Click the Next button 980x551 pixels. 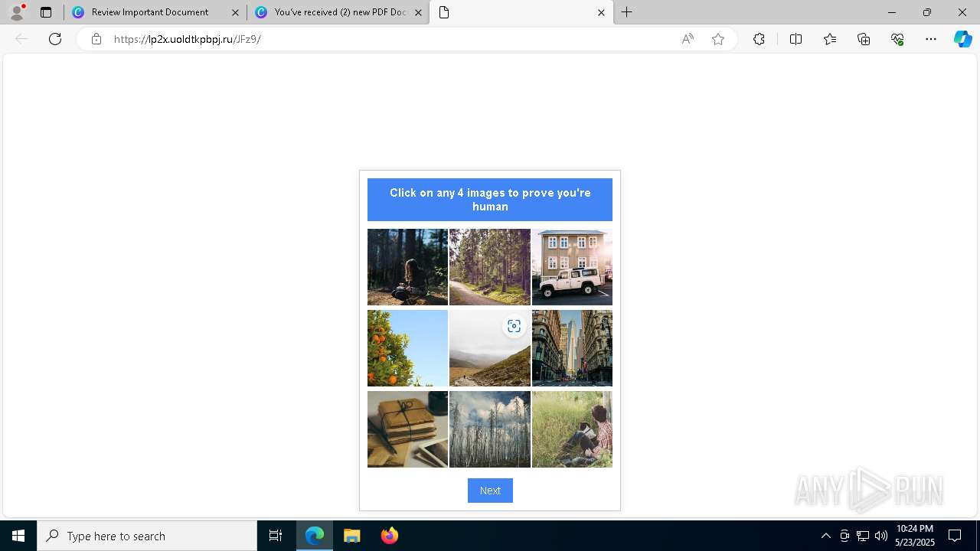point(490,491)
